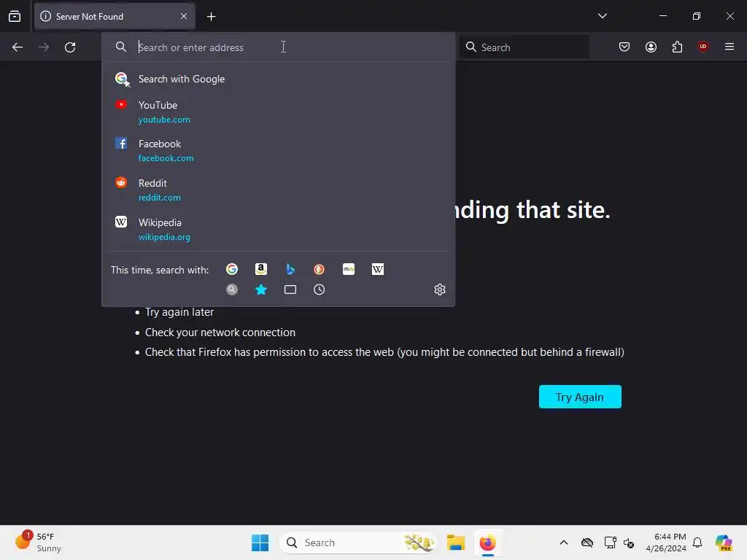The image size is (747, 560).
Task: Click the OneDrive cloud tray icon
Action: tap(587, 542)
